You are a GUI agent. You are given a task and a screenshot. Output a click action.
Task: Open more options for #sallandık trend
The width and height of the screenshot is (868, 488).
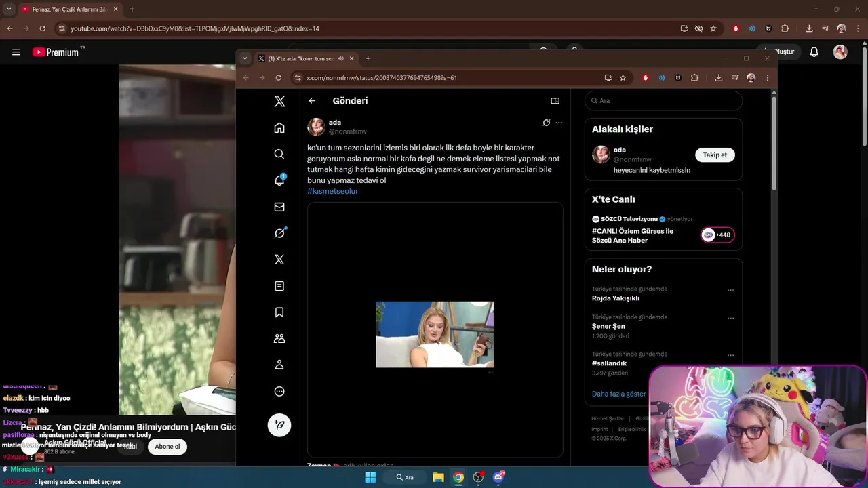[730, 355]
